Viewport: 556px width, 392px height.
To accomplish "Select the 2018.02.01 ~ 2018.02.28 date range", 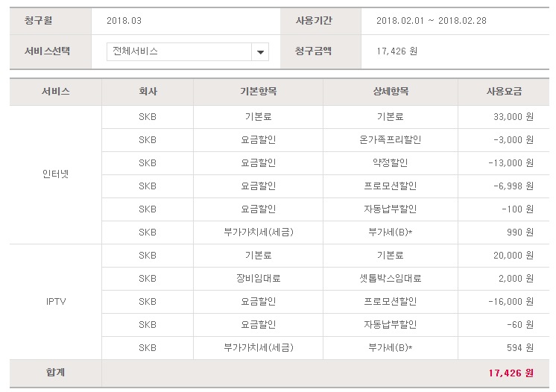I will coord(432,20).
